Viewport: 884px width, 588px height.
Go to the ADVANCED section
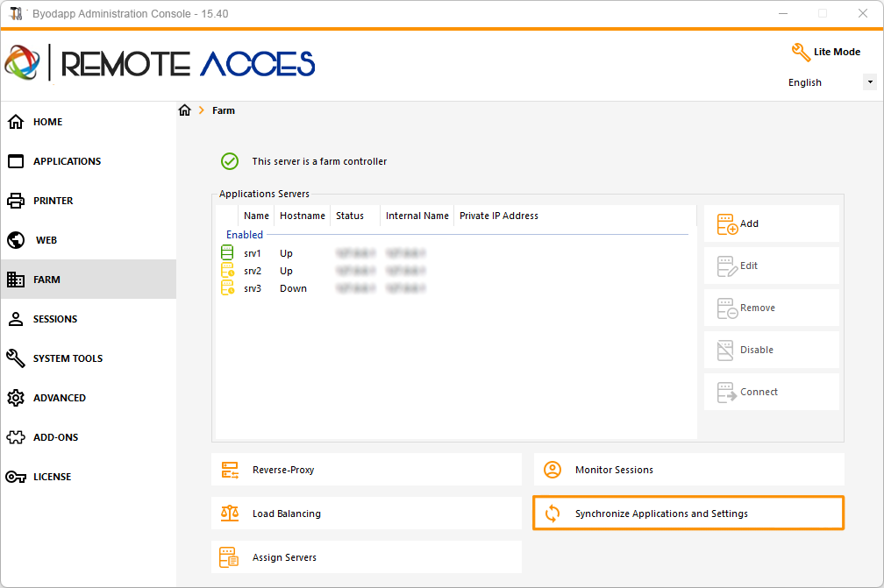[89, 398]
